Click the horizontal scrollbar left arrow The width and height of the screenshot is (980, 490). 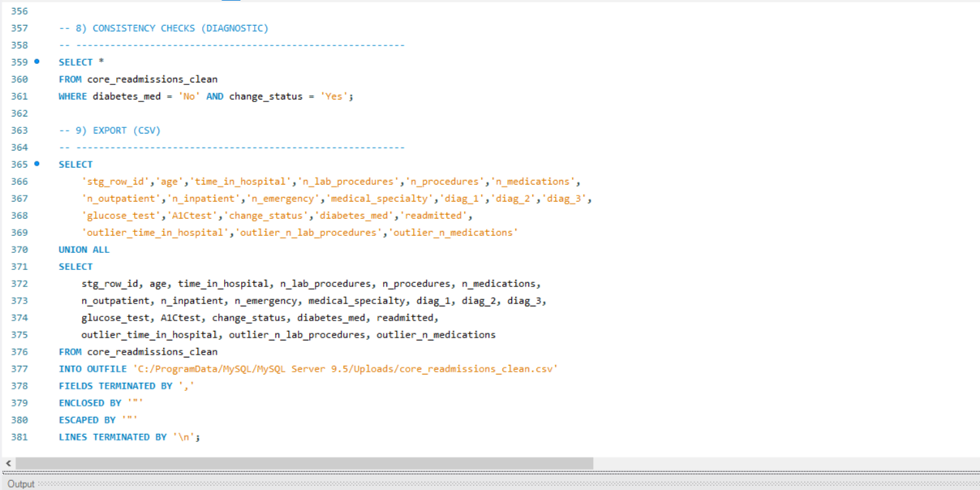(x=8, y=463)
